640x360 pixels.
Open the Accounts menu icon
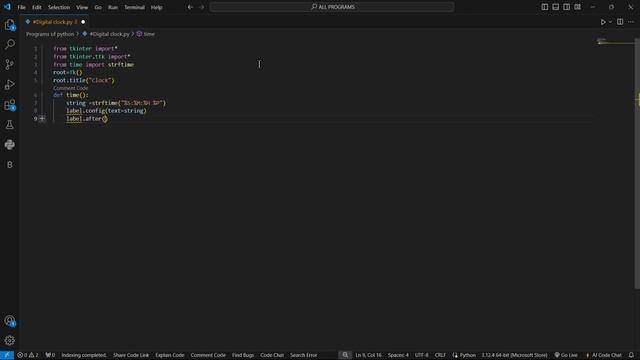pos(10,321)
